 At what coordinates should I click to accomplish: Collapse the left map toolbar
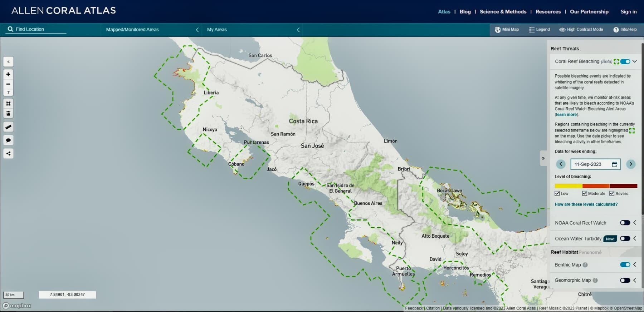tap(8, 61)
